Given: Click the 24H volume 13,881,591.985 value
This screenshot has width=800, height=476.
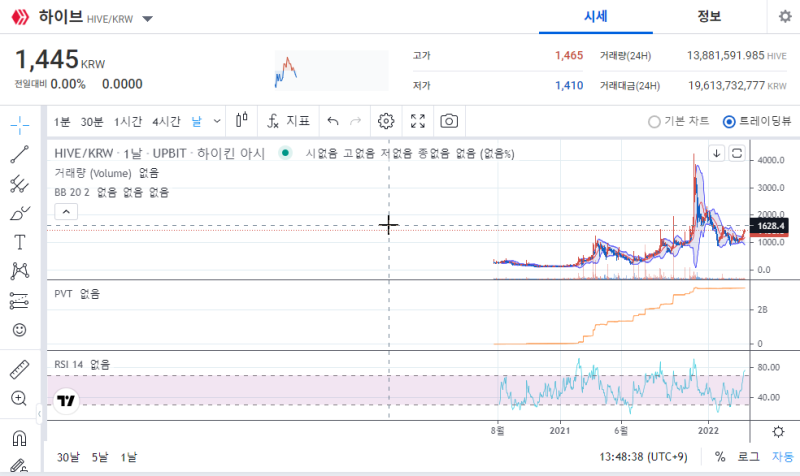Looking at the screenshot, I should tap(725, 55).
